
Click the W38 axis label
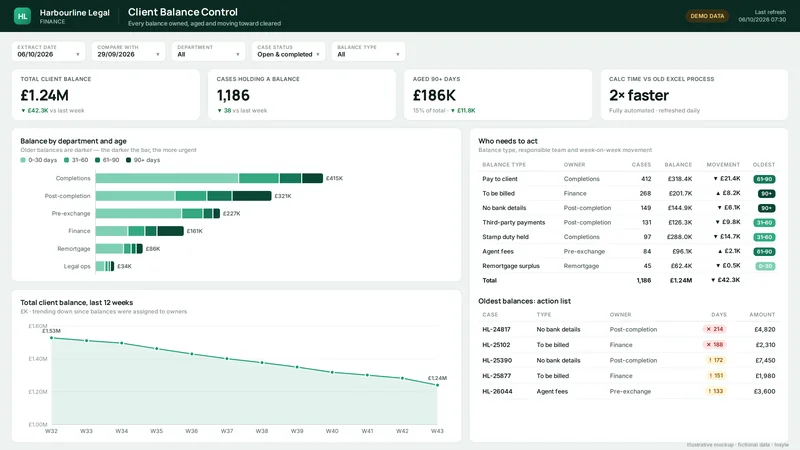(x=262, y=431)
